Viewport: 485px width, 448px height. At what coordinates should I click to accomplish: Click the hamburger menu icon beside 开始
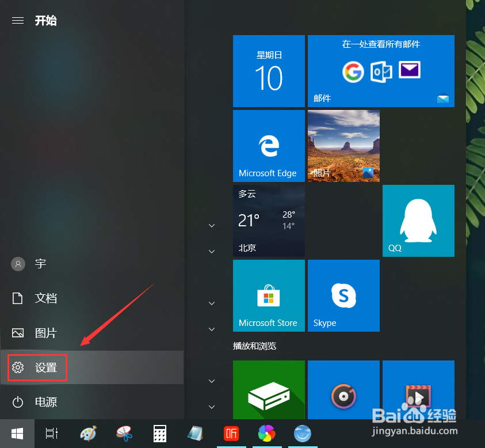click(x=18, y=21)
